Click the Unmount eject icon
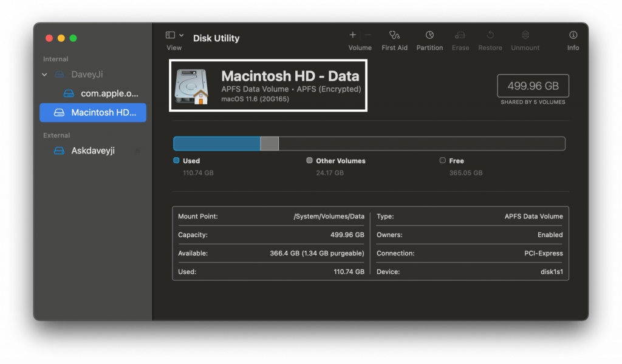Image resolution: width=622 pixels, height=364 pixels. [x=525, y=35]
